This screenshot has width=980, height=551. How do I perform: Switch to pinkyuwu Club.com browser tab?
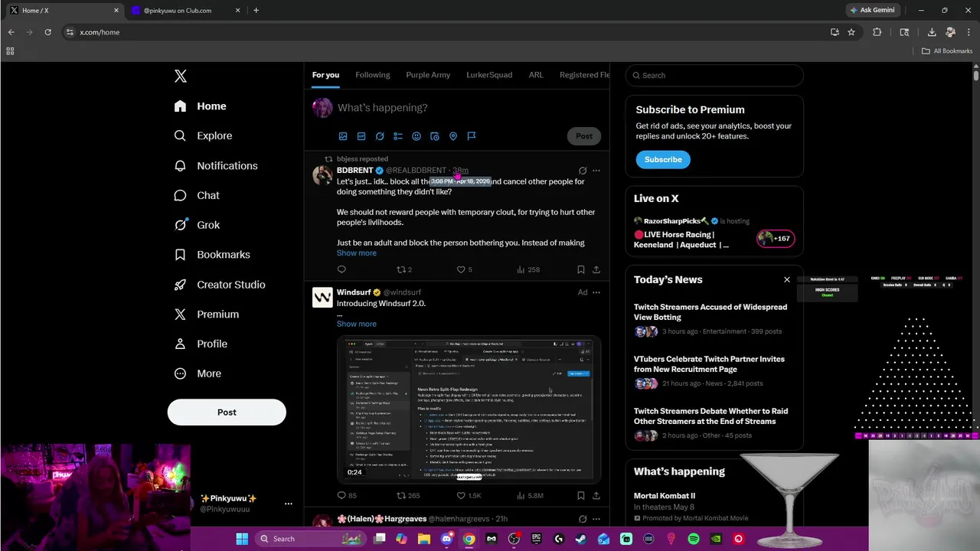186,11
